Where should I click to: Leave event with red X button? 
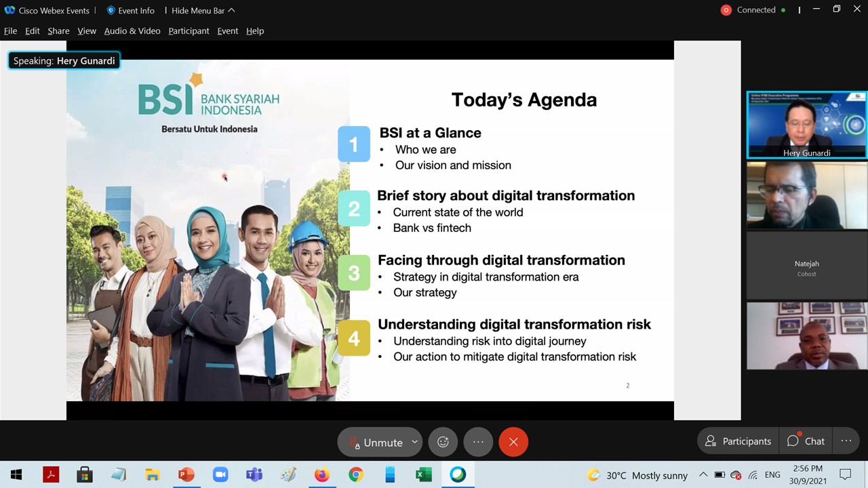(x=513, y=442)
